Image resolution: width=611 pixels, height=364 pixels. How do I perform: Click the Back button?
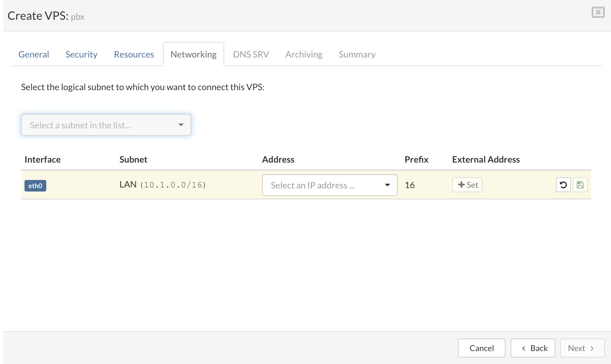[532, 348]
